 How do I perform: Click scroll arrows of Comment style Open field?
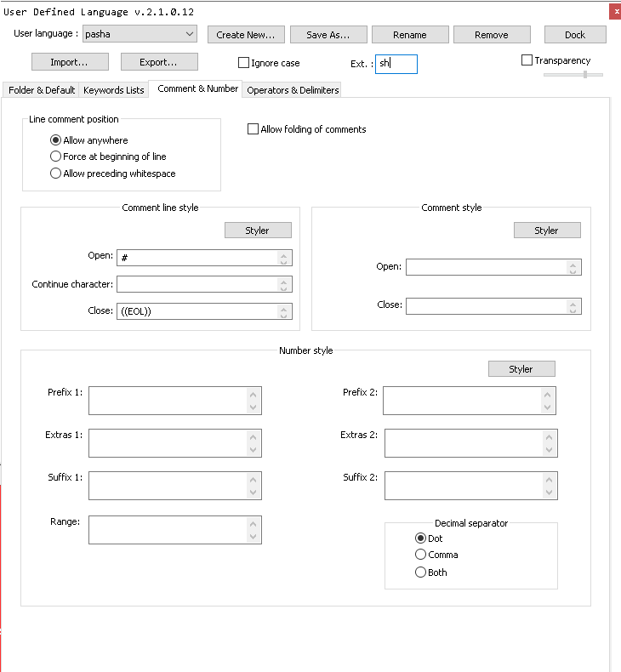pos(573,267)
